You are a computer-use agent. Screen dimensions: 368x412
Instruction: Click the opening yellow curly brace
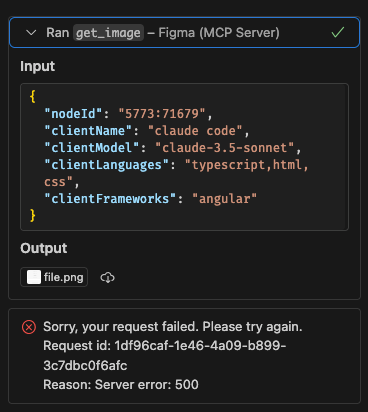coord(32,97)
